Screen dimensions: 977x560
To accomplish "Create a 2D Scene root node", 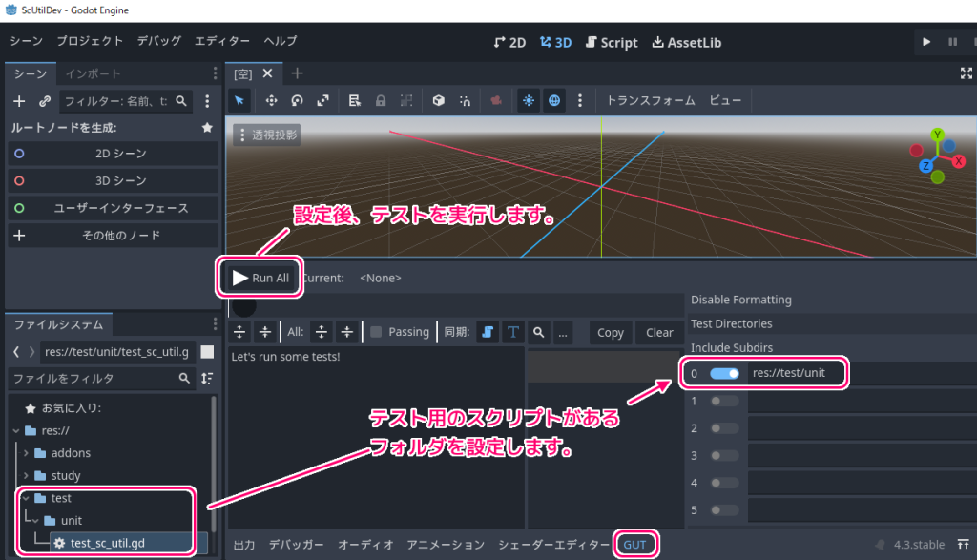I will tap(114, 154).
